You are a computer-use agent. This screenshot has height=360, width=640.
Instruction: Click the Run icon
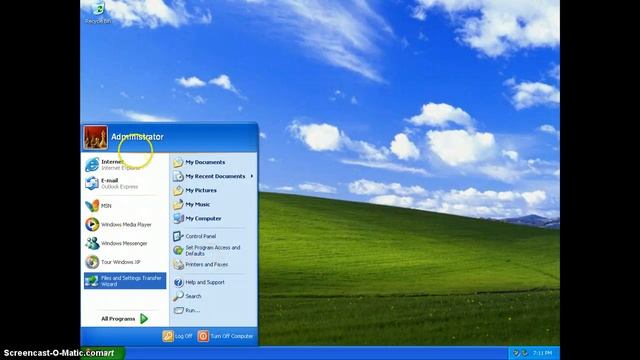[178, 311]
